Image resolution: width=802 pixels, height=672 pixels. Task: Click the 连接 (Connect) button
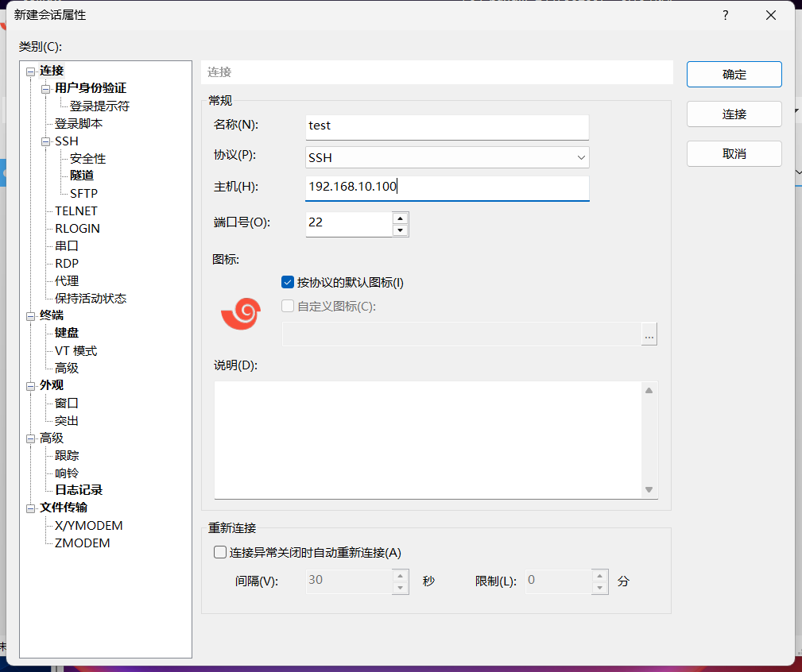(733, 114)
